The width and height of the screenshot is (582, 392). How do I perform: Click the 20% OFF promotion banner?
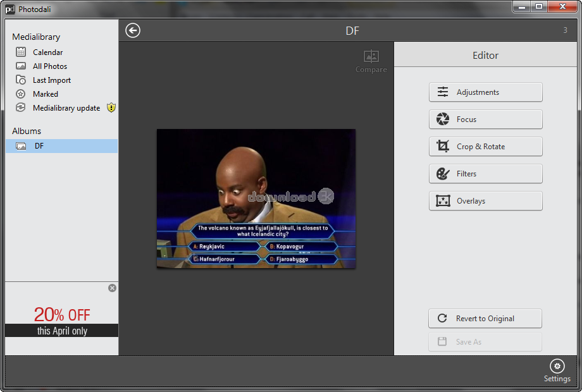click(x=61, y=321)
